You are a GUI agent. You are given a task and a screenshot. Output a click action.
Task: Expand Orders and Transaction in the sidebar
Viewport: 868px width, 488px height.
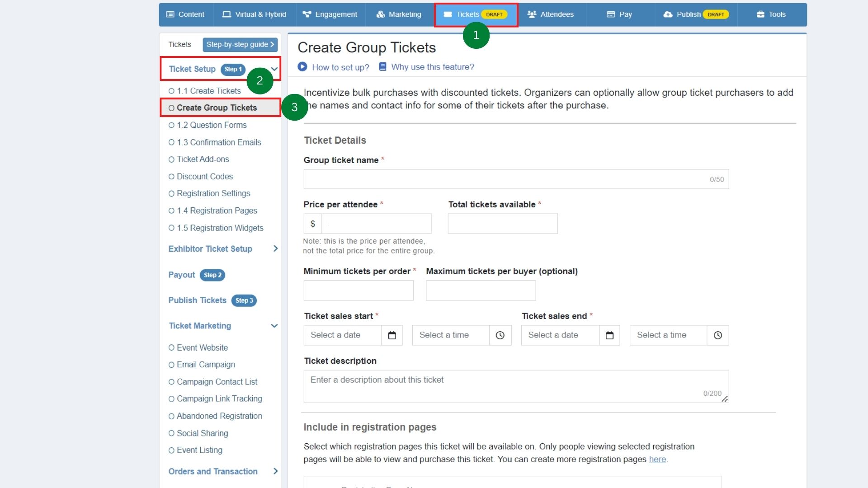[276, 471]
